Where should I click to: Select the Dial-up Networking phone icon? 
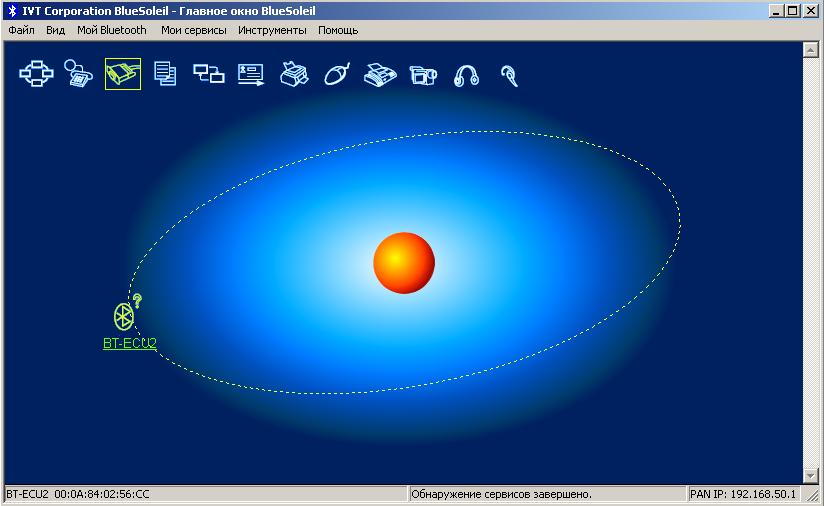(x=79, y=74)
